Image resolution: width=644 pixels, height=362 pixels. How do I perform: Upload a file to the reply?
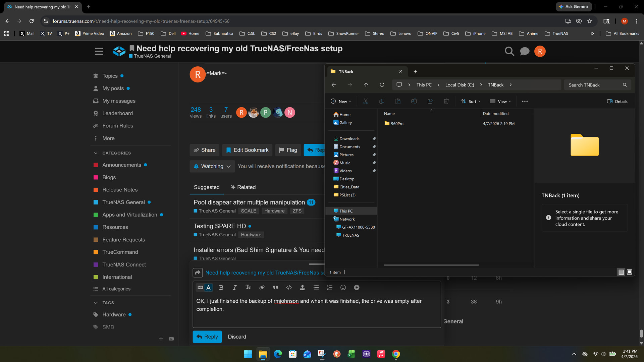(302, 287)
